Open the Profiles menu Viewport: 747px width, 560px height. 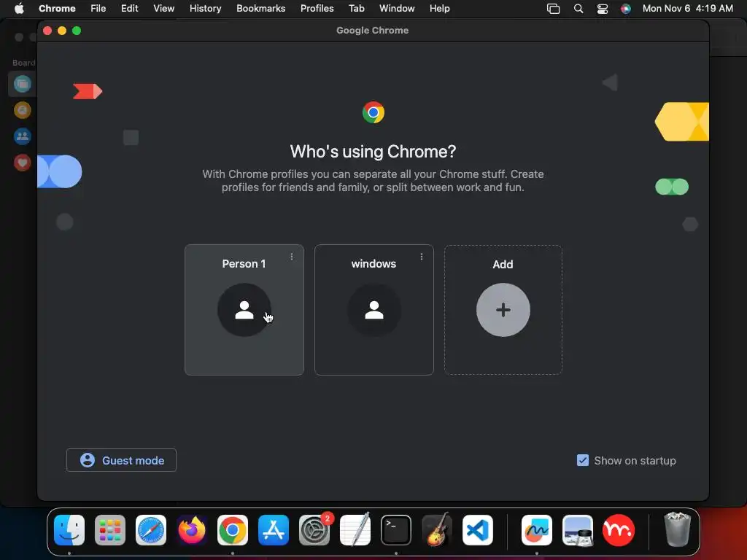click(317, 8)
